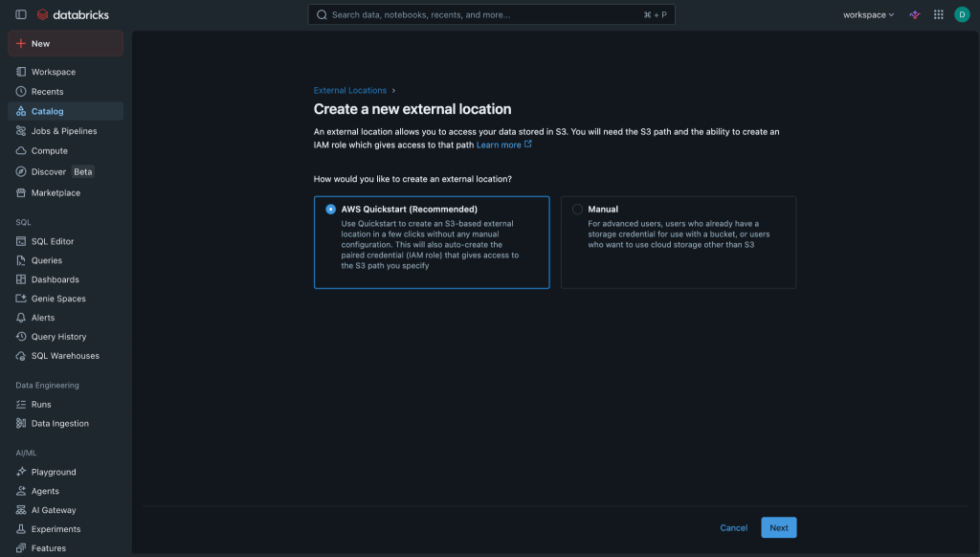Click the Next button
980x557 pixels.
[779, 527]
